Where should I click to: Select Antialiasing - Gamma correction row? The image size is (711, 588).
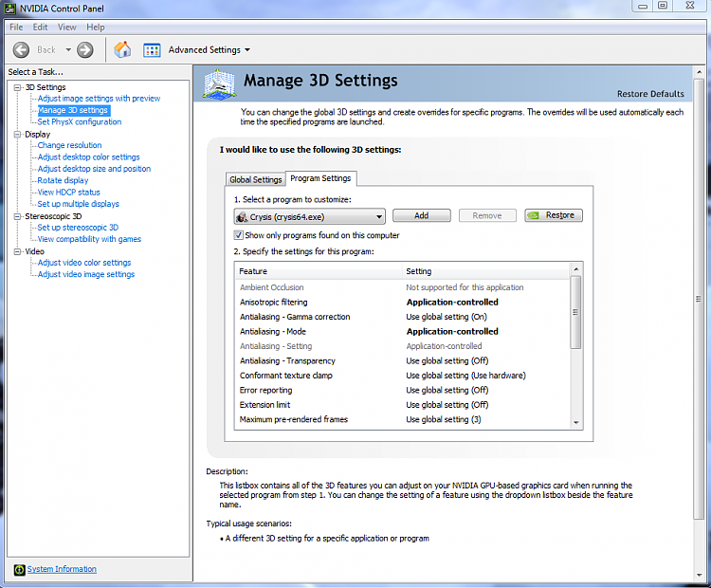tap(403, 317)
